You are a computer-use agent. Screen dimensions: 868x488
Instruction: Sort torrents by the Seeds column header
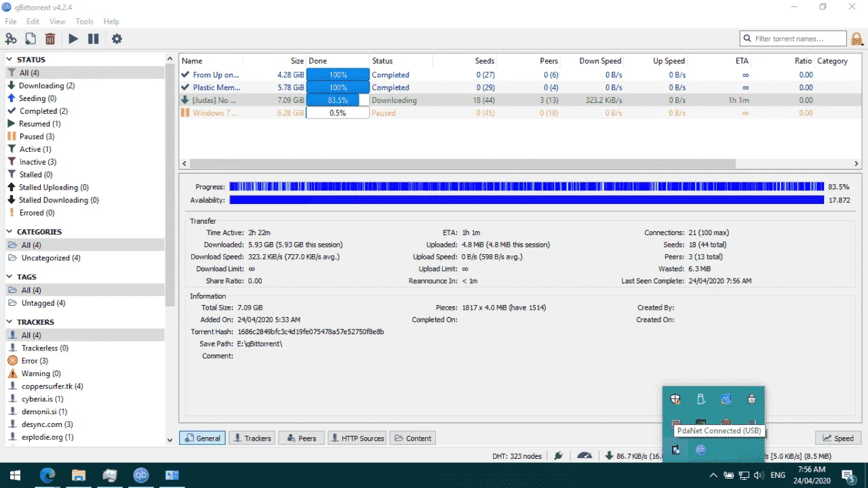(465, 61)
